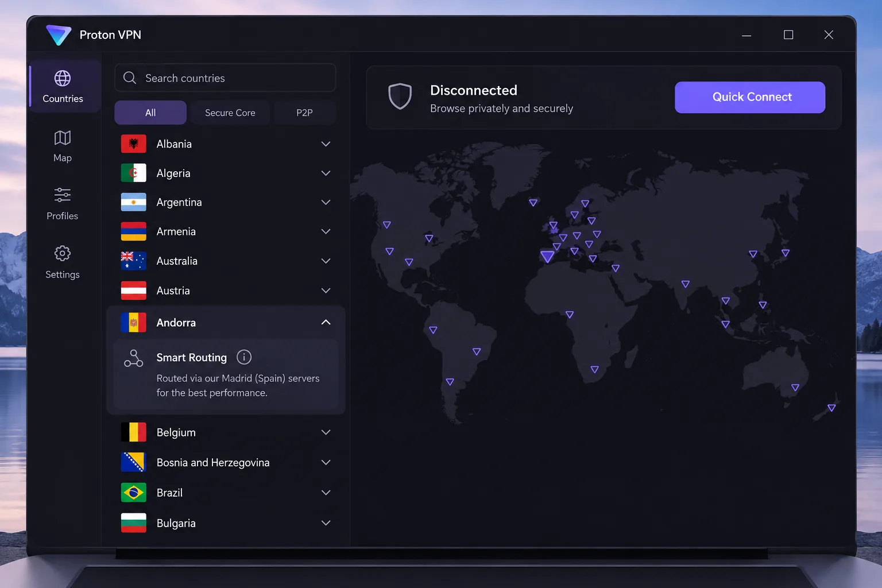Expand the Albania server list
Image resolution: width=882 pixels, height=588 pixels.
tap(326, 144)
